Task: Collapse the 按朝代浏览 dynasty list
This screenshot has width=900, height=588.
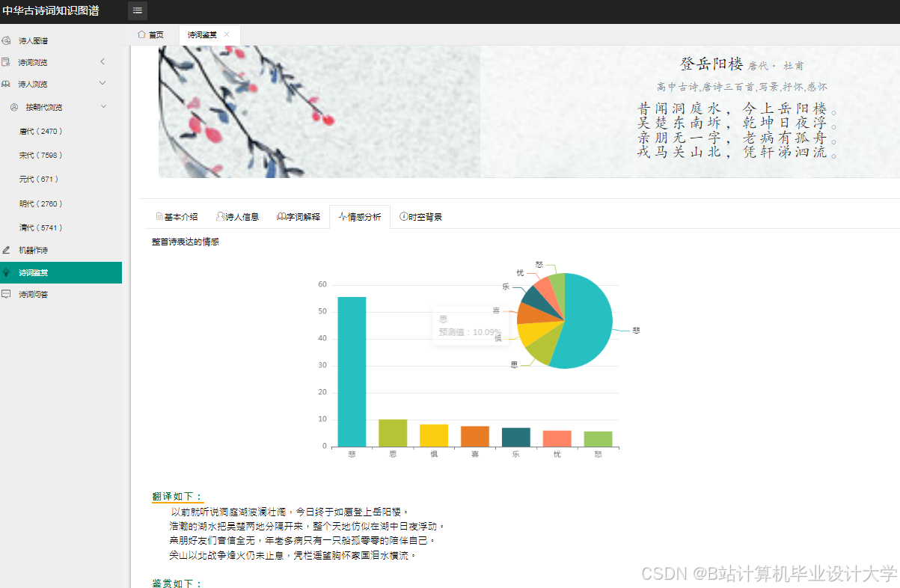Action: (102, 106)
